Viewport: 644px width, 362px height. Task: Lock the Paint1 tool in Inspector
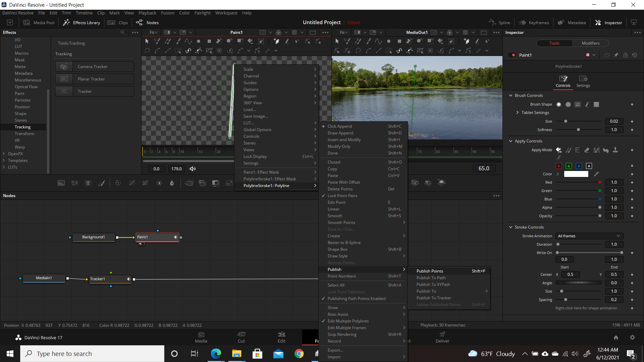(x=625, y=55)
